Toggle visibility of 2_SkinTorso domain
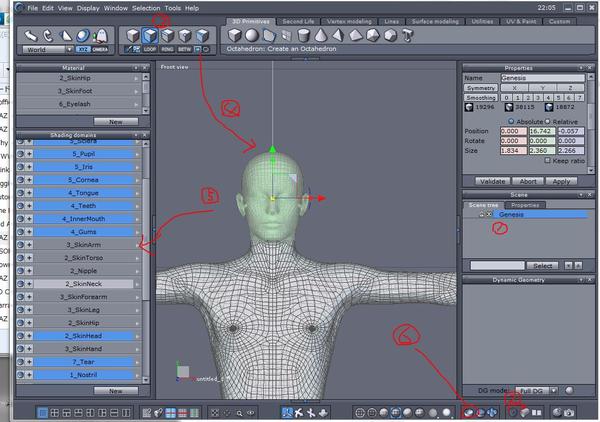The image size is (600, 422). pos(21,258)
